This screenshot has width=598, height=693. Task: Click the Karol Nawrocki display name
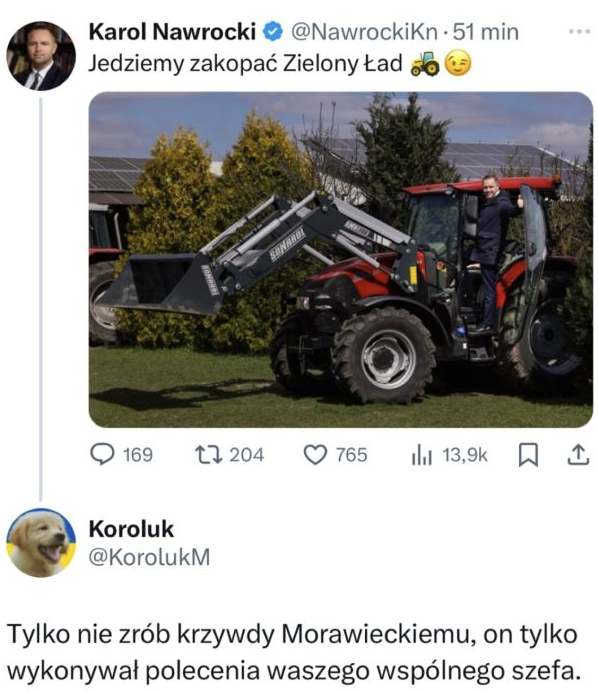tap(172, 32)
